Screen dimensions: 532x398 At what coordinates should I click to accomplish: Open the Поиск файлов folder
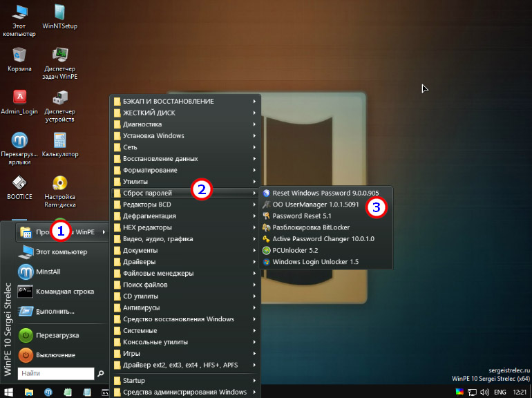point(186,285)
